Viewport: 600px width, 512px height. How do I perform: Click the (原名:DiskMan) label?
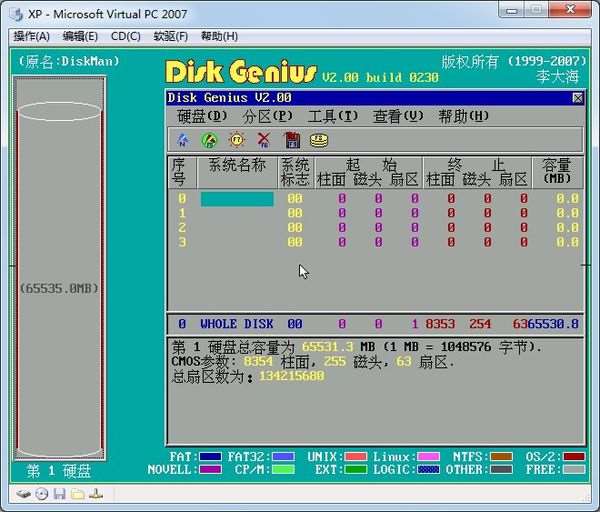point(69,61)
